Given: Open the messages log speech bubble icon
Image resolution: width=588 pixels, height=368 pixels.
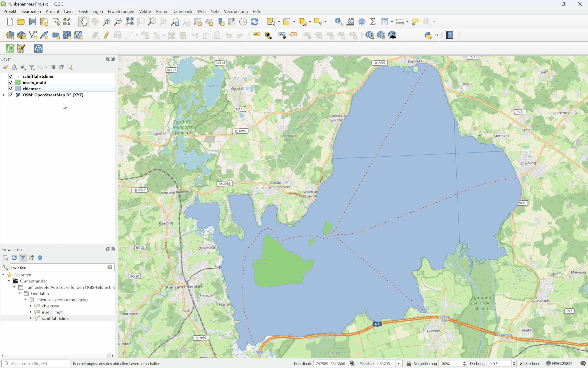Looking at the screenshot, I should pos(583,363).
